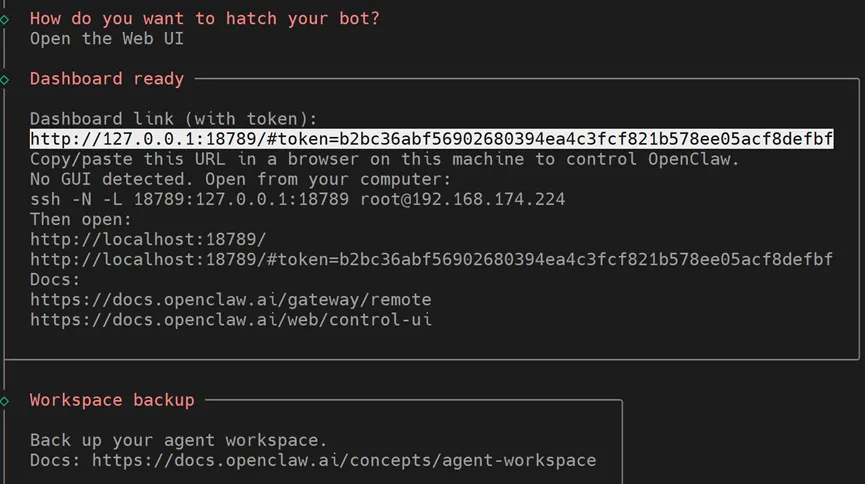865x484 pixels.
Task: Click the 'Docs:' label in Dashboard ready box
Action: 55,280
